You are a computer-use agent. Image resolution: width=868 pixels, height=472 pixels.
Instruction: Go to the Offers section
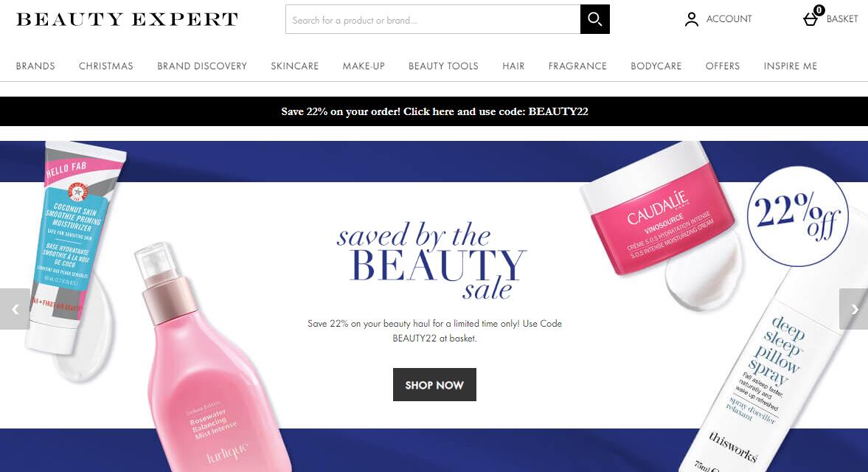tap(723, 66)
